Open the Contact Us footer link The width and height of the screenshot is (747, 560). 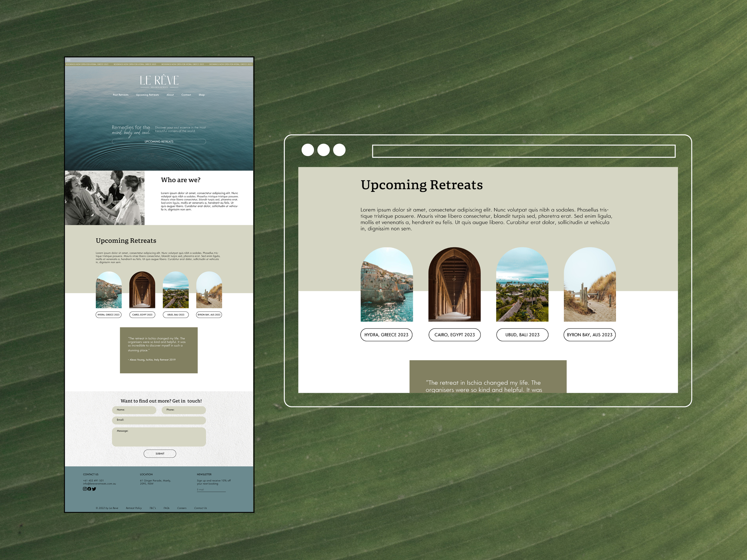(200, 508)
